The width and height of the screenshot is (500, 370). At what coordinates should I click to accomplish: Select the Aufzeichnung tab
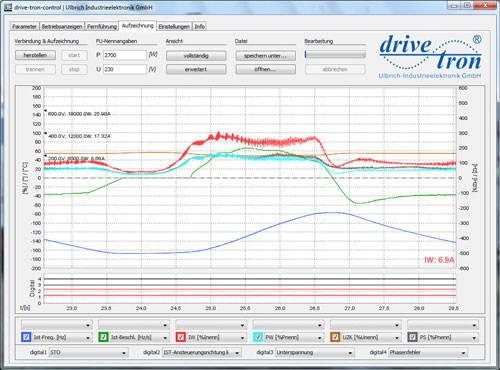click(138, 26)
